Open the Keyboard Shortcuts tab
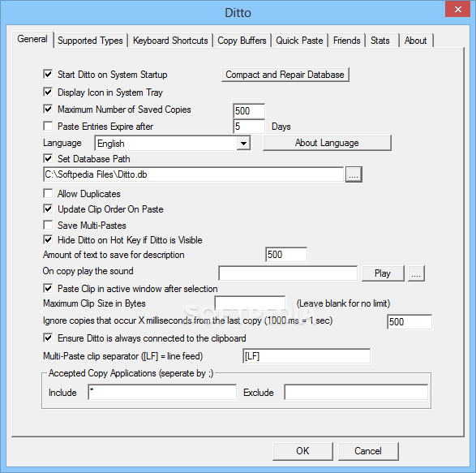 (170, 41)
